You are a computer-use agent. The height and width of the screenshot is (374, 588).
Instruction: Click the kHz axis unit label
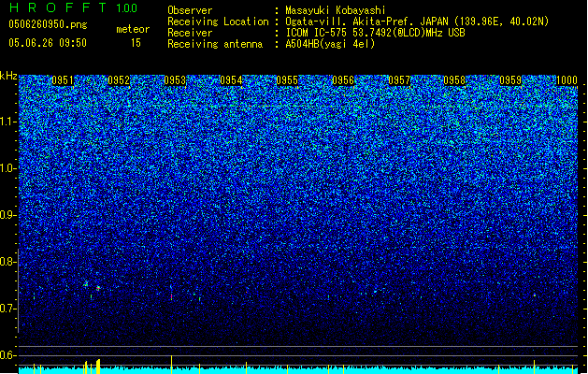click(8, 76)
